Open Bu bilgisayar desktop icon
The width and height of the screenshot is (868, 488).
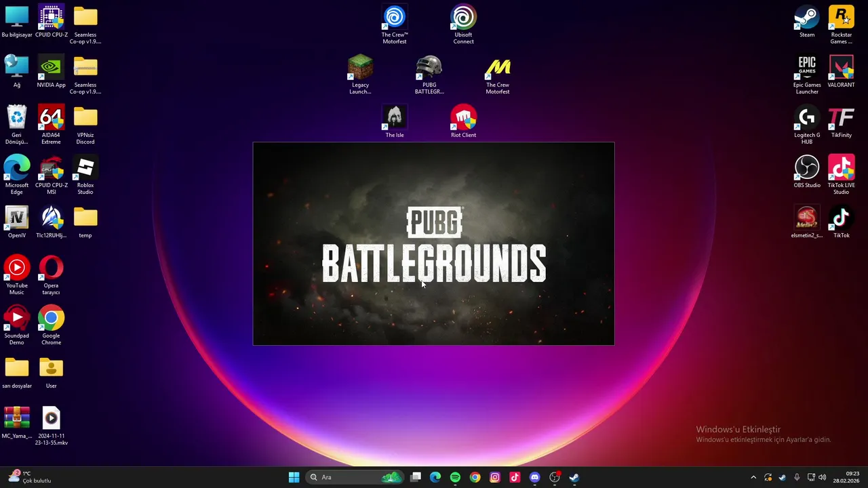coord(17,22)
